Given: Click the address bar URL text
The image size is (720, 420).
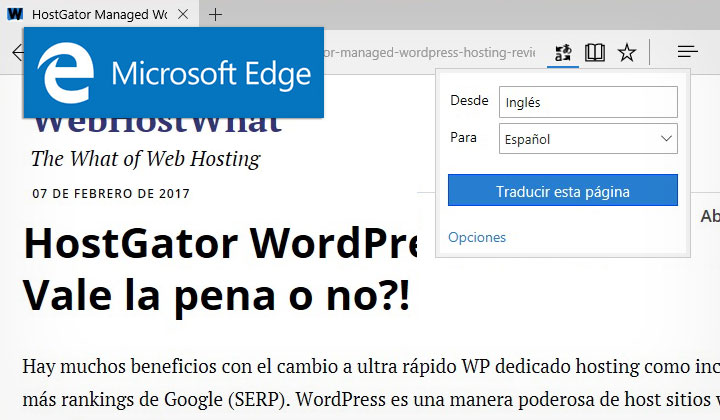Looking at the screenshot, I should click(429, 52).
